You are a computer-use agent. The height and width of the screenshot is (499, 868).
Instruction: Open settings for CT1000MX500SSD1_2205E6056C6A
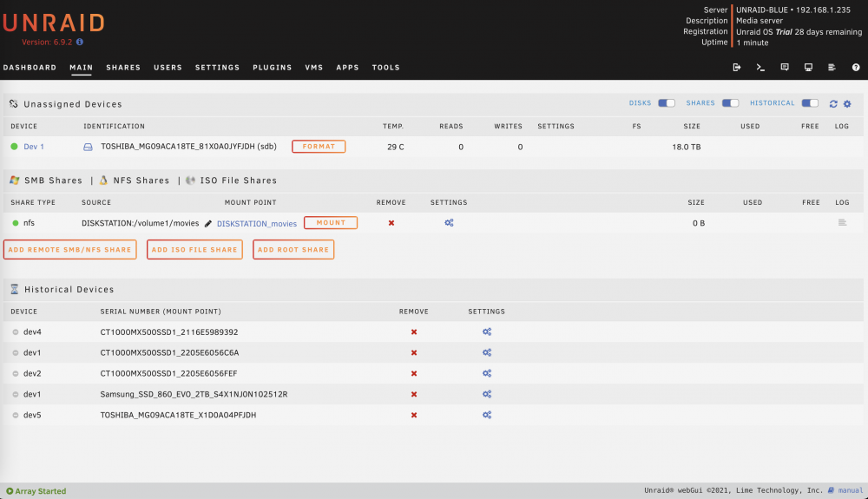point(487,352)
